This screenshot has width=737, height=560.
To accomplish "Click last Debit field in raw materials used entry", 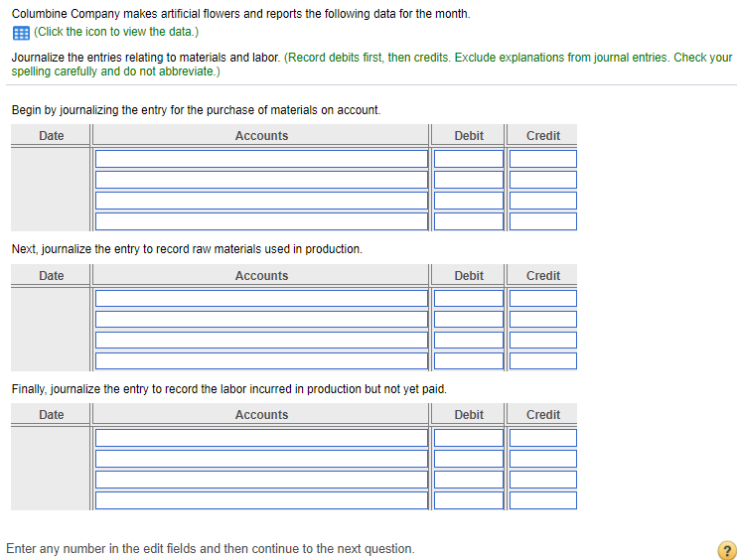I will coord(469,360).
